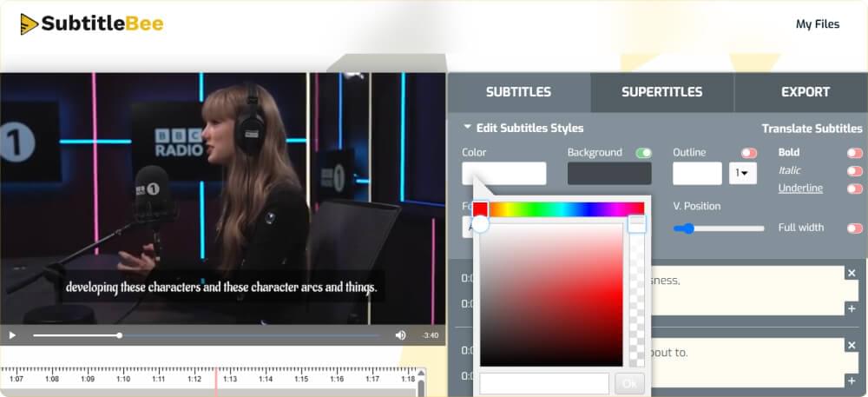Click the 3:40 remaining time label
Image resolution: width=868 pixels, height=397 pixels.
(431, 335)
